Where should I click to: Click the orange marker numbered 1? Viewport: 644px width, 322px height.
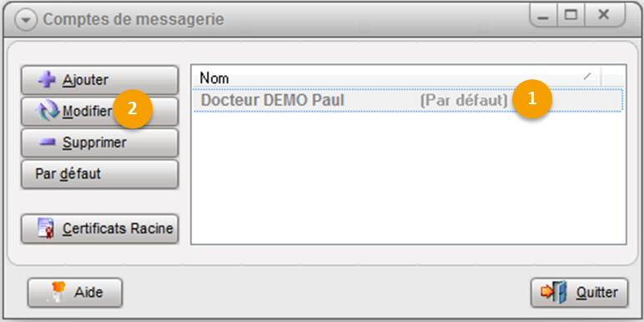tap(532, 99)
